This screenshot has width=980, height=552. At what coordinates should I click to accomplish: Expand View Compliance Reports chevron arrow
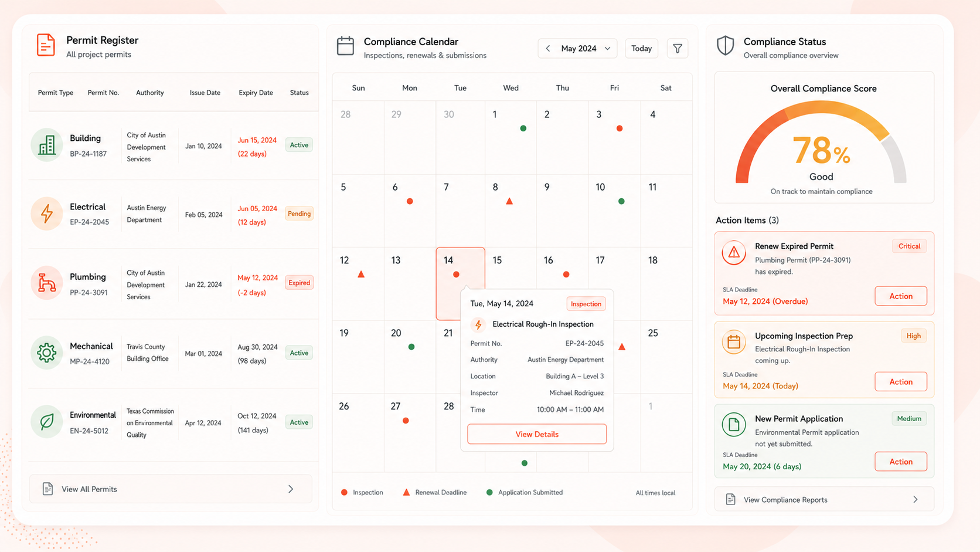(916, 500)
